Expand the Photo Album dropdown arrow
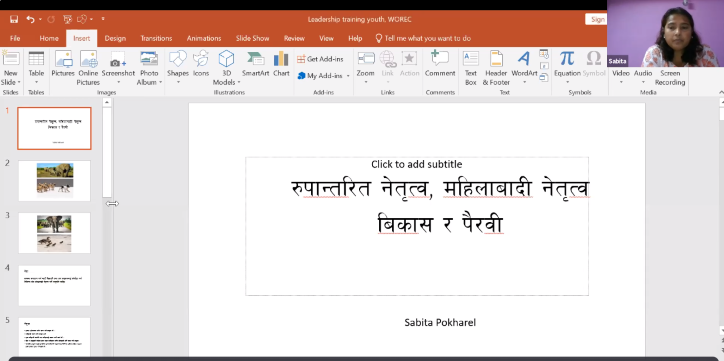Viewport: 724px width, 361px height. [160, 83]
